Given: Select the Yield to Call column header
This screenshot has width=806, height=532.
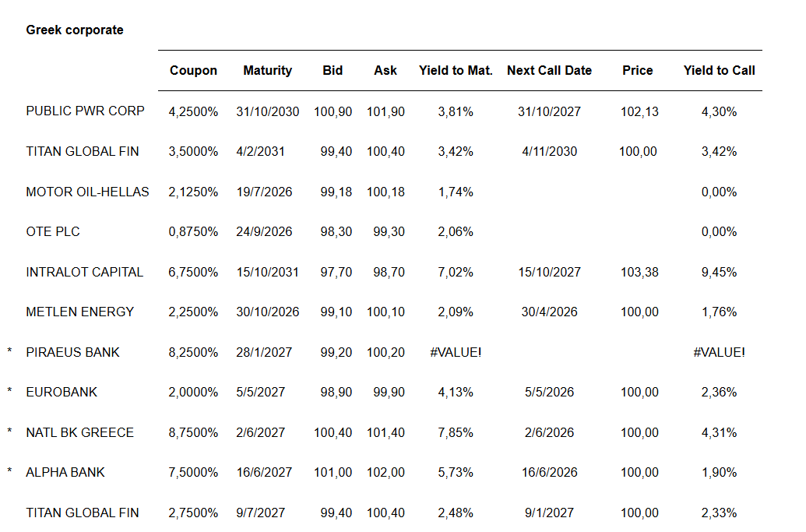Looking at the screenshot, I should tap(719, 70).
